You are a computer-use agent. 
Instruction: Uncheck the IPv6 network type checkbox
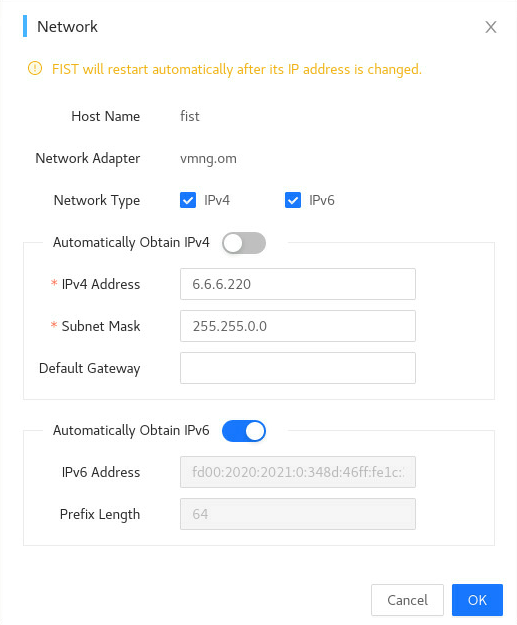293,200
